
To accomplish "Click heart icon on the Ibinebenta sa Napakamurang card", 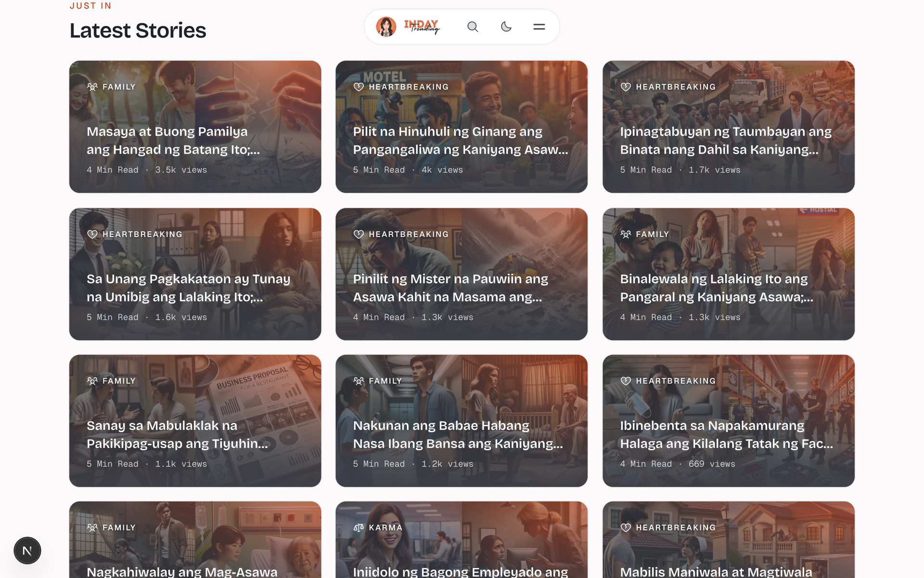I will coord(626,381).
